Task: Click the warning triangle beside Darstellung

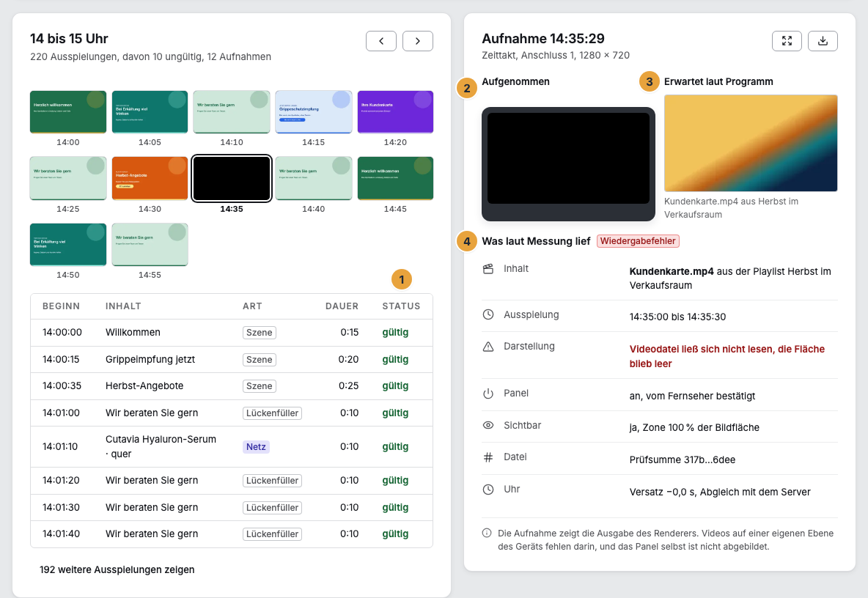Action: pos(488,347)
